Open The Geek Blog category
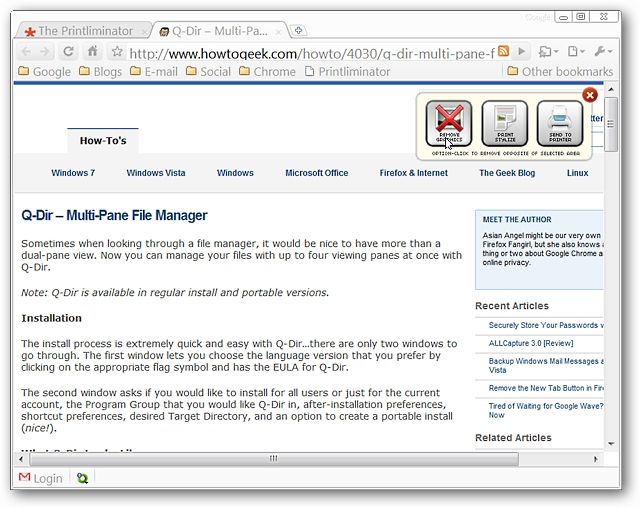 507,173
